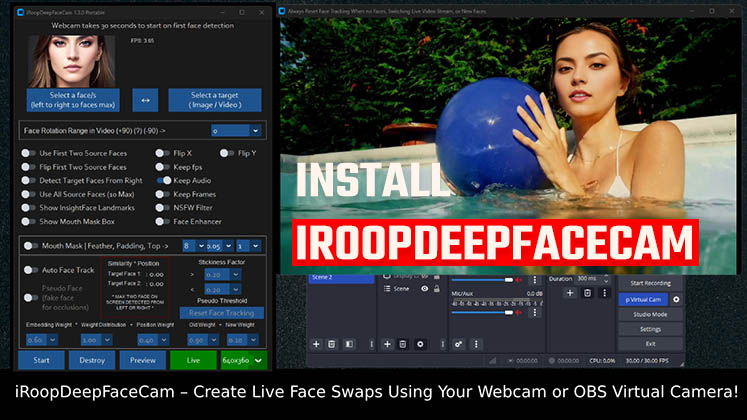Viewport: 747px width, 420px height.
Task: Open Stickness Factor greater-than dropdown
Action: [x=222, y=275]
